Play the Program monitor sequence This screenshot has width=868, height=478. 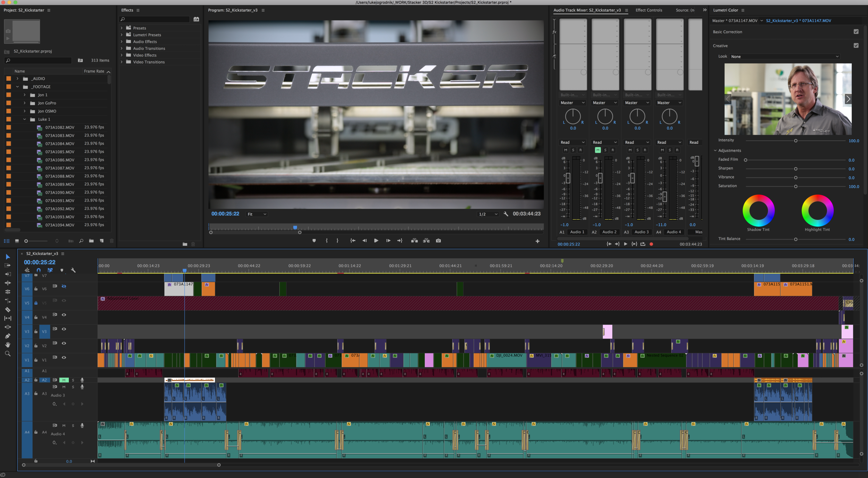click(376, 241)
